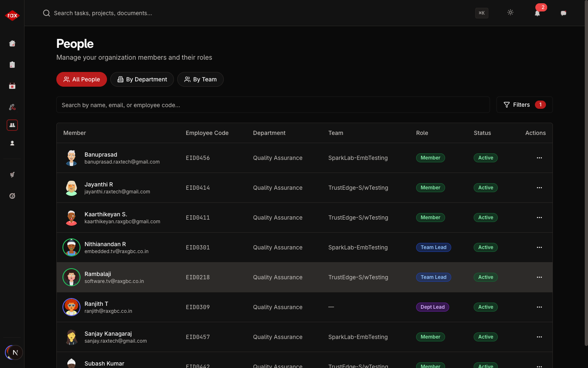Select the All People tab
The height and width of the screenshot is (368, 588).
82,79
